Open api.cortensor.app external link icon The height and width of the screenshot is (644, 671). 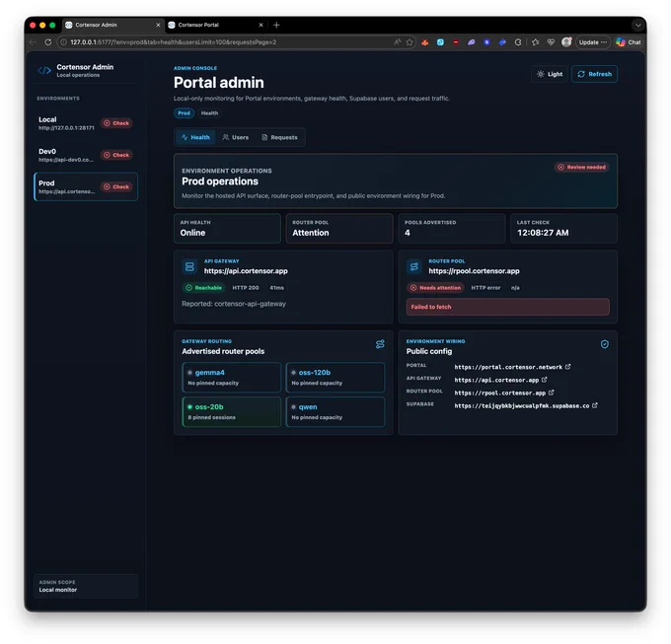tap(544, 380)
